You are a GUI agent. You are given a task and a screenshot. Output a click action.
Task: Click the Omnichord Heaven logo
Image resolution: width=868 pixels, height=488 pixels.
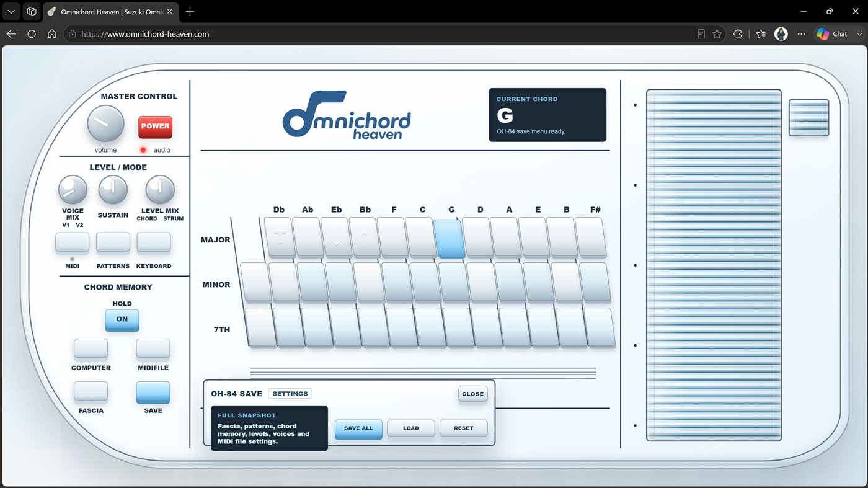click(347, 115)
